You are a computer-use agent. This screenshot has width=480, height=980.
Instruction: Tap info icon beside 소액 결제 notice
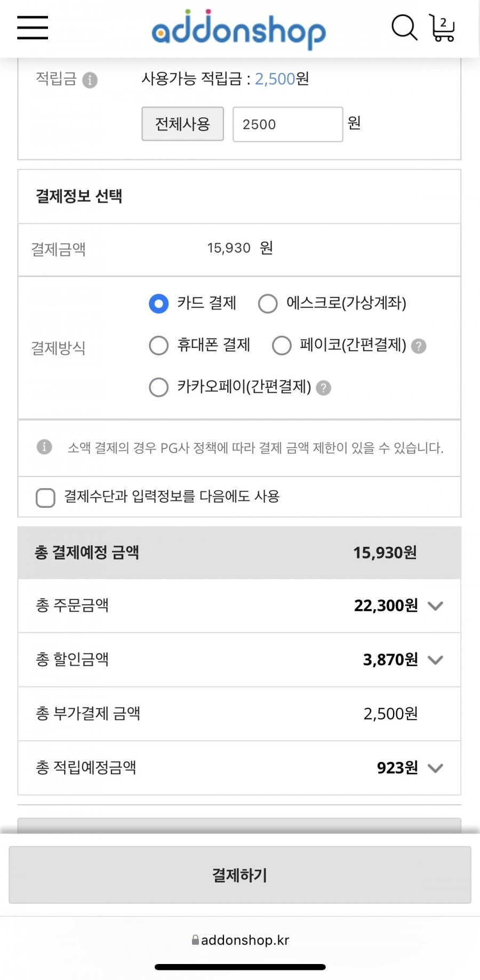click(44, 447)
